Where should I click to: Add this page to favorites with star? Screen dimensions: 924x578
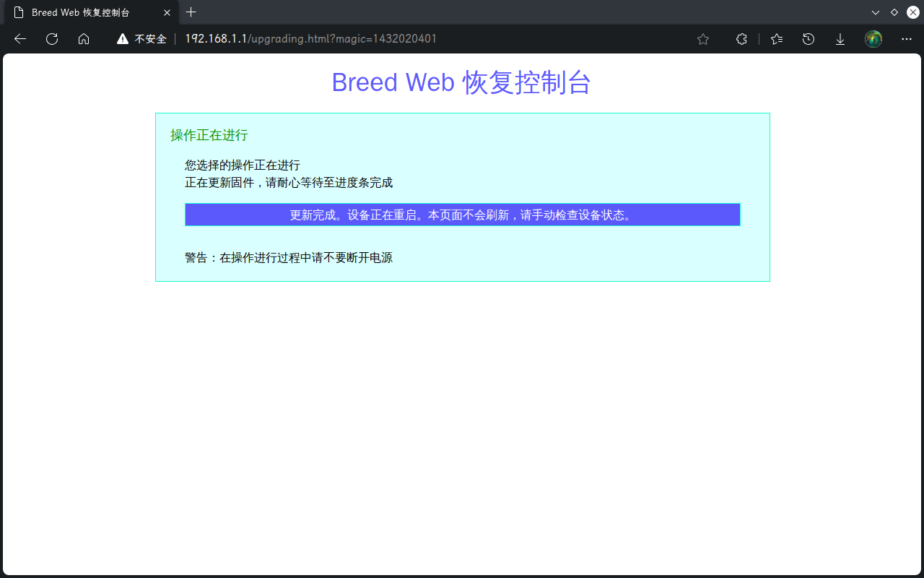point(703,39)
